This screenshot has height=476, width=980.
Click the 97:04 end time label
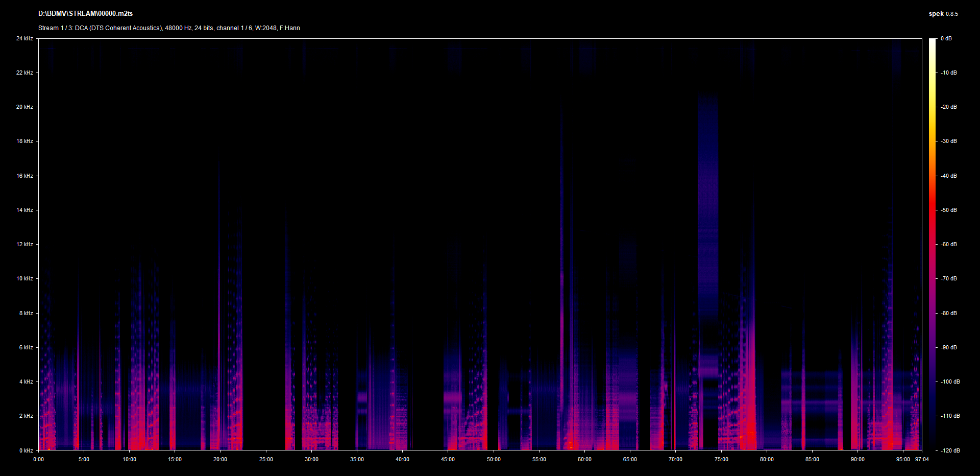pos(922,459)
